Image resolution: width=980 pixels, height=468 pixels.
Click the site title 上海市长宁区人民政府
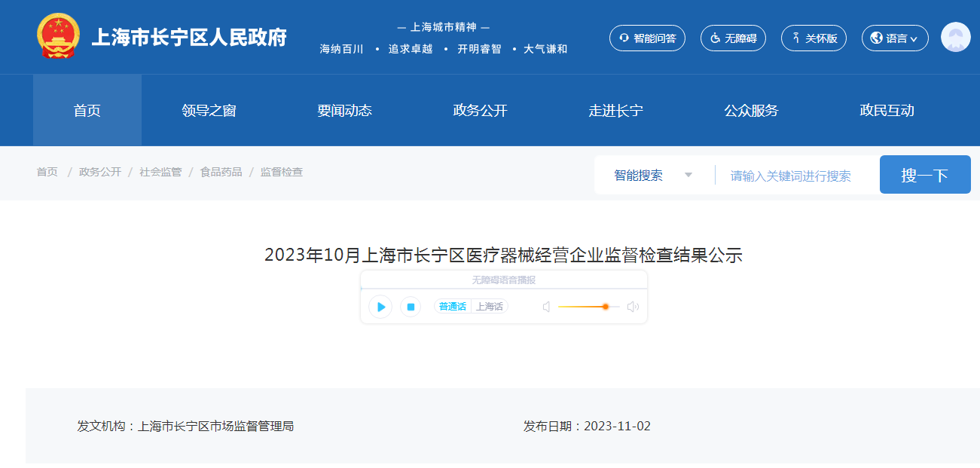[x=189, y=37]
